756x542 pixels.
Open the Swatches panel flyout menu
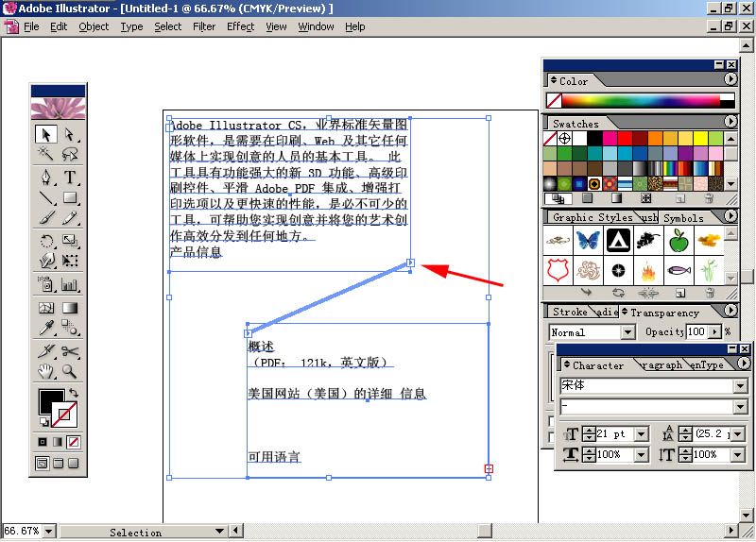click(730, 122)
